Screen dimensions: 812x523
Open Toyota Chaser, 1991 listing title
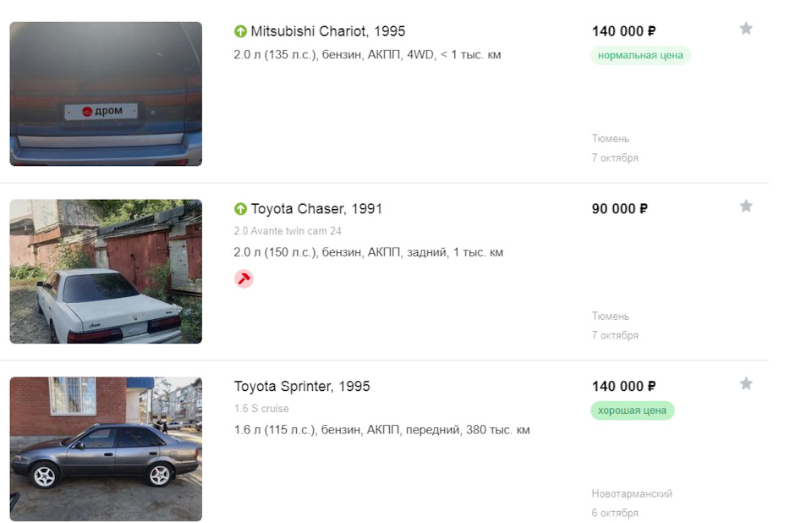(x=316, y=209)
